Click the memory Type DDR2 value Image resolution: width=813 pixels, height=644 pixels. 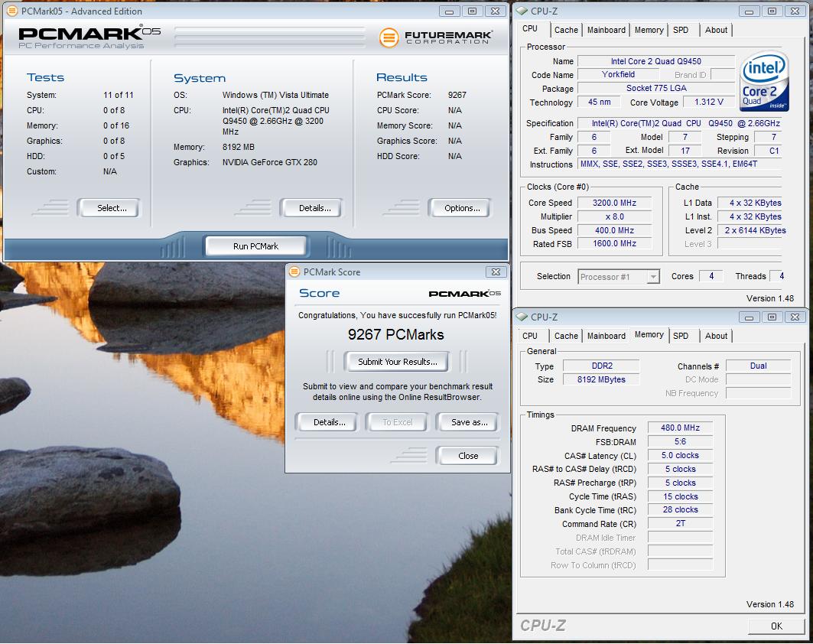point(601,366)
